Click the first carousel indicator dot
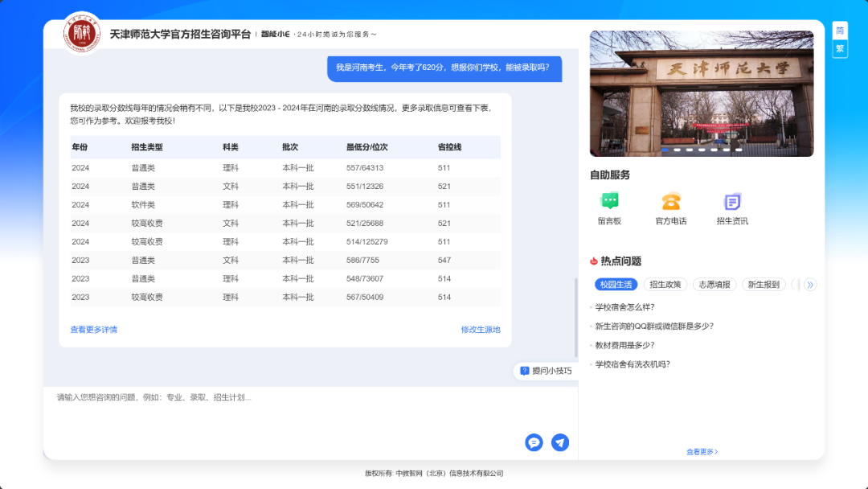The image size is (868, 489). tap(665, 150)
